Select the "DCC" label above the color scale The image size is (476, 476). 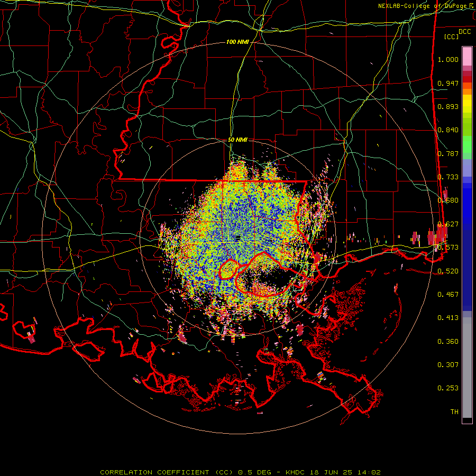click(465, 32)
